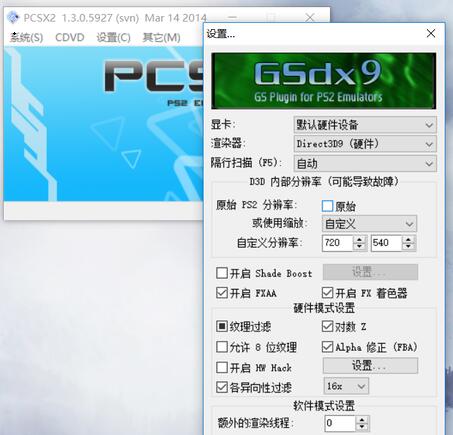Click the 720 custom resolution width field

[x=337, y=243]
